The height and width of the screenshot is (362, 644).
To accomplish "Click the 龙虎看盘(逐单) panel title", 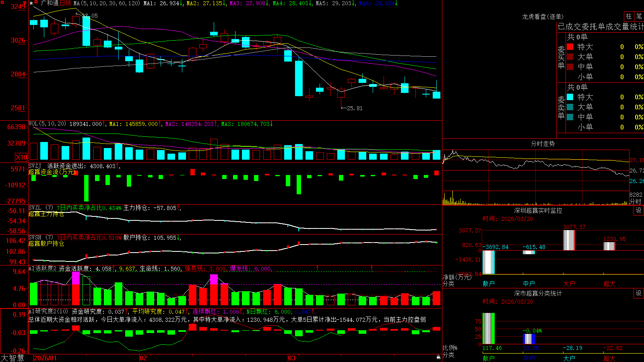I will 543,16.
